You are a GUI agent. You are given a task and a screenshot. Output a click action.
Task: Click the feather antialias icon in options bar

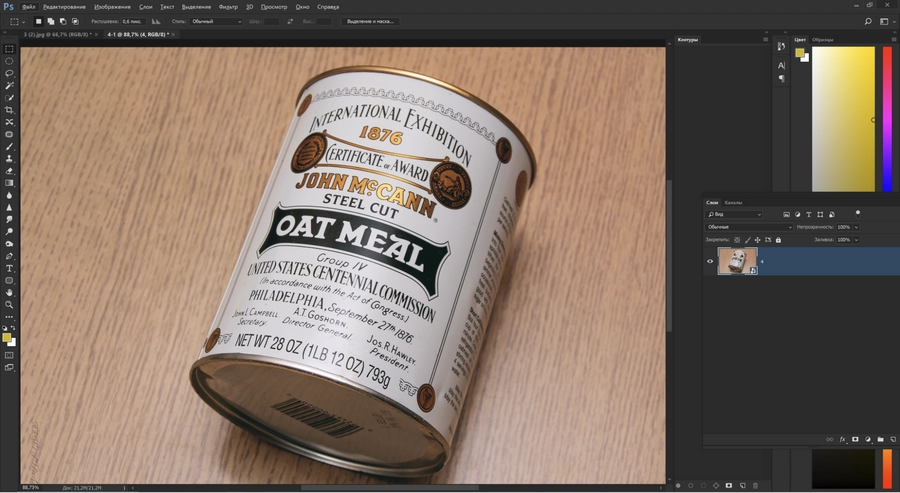(156, 21)
